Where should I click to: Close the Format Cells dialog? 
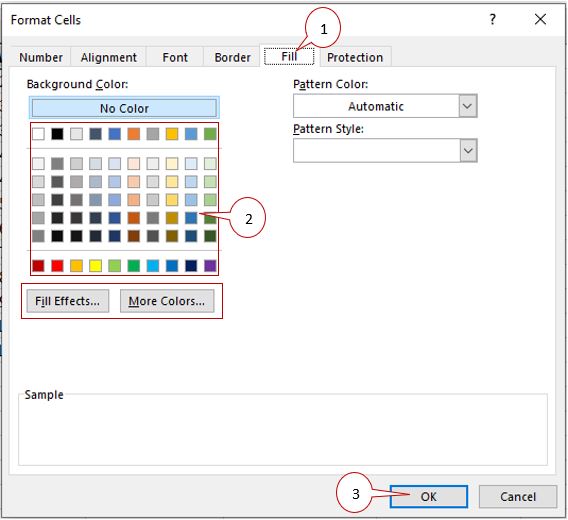point(540,19)
